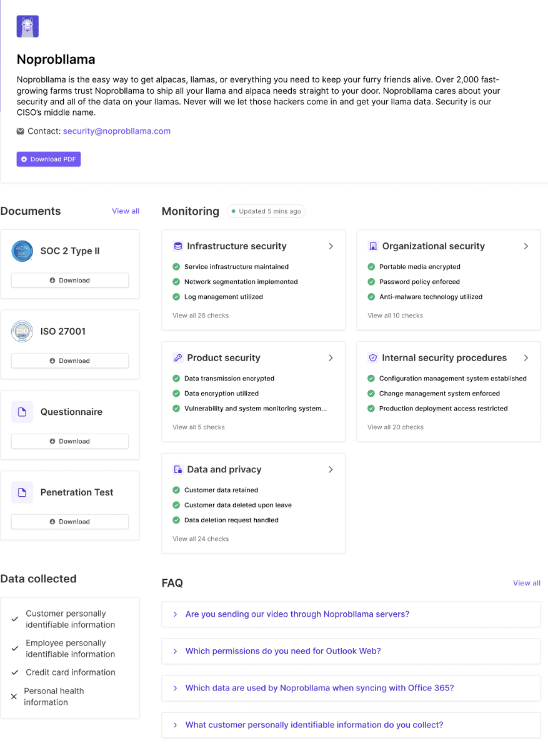
Task: Click the green dot in Updated status badge
Action: 234,211
